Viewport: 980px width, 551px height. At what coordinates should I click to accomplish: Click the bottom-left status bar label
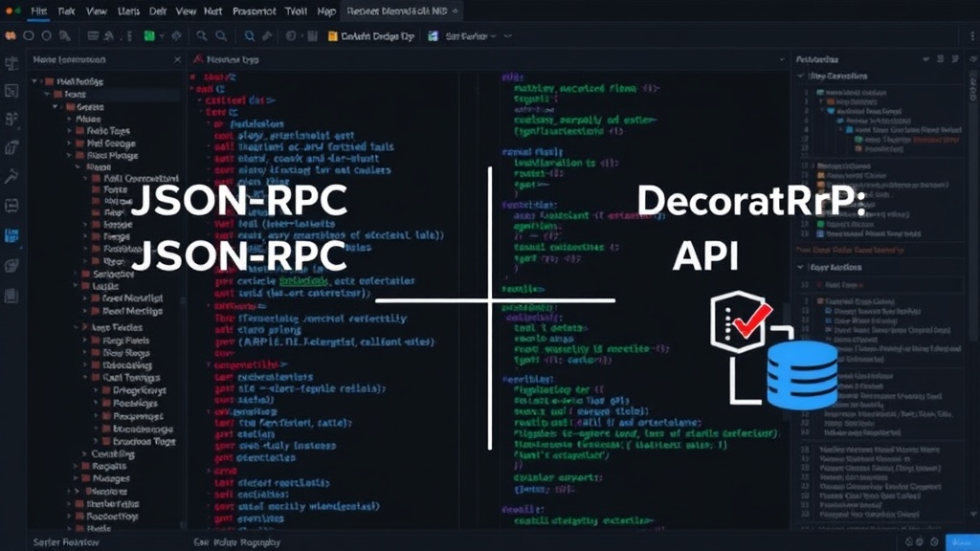coord(66,542)
